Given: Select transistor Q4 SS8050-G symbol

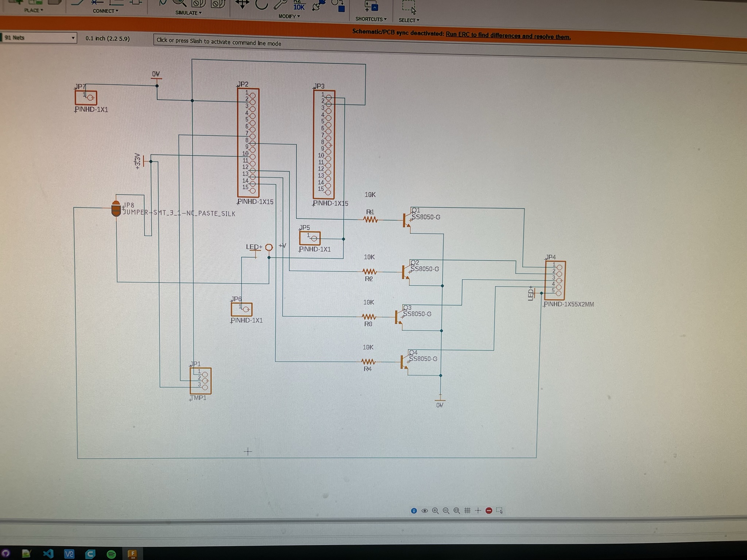Looking at the screenshot, I should 405,362.
